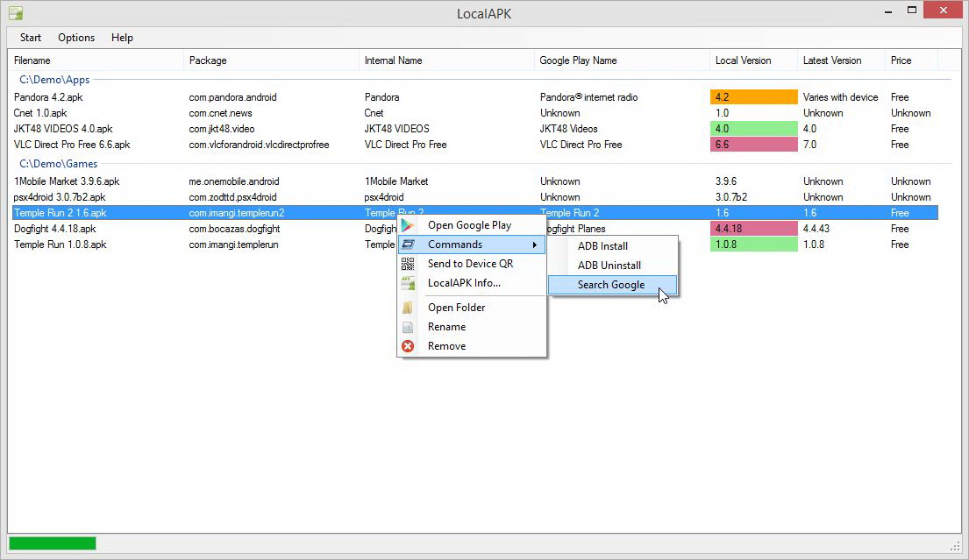Choose ADB Uninstall from submenu
The width and height of the screenshot is (969, 560).
tap(609, 266)
